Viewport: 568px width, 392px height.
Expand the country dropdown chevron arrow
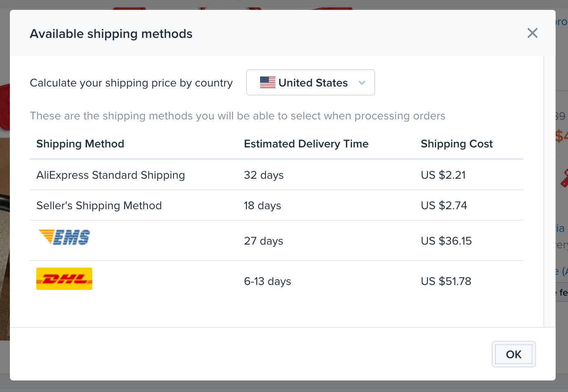coord(362,83)
